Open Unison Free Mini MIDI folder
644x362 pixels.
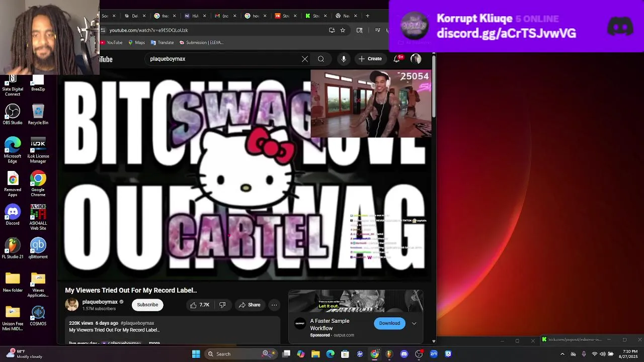13,319
